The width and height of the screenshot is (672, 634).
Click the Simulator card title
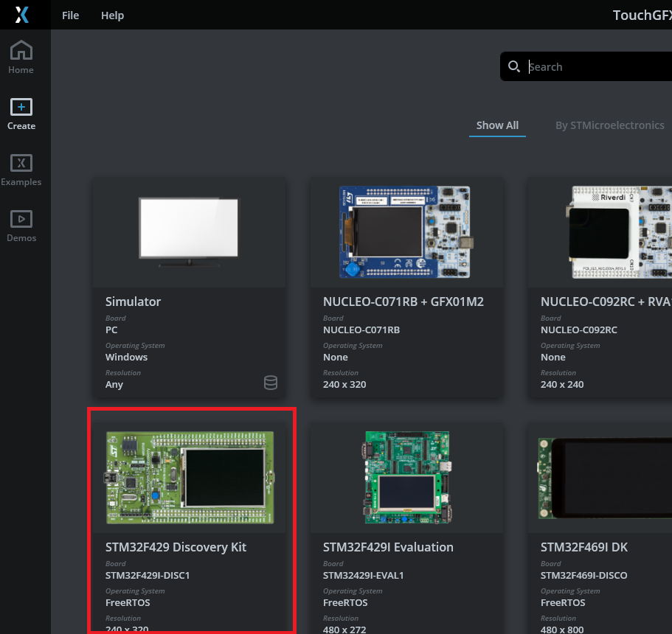click(x=134, y=302)
